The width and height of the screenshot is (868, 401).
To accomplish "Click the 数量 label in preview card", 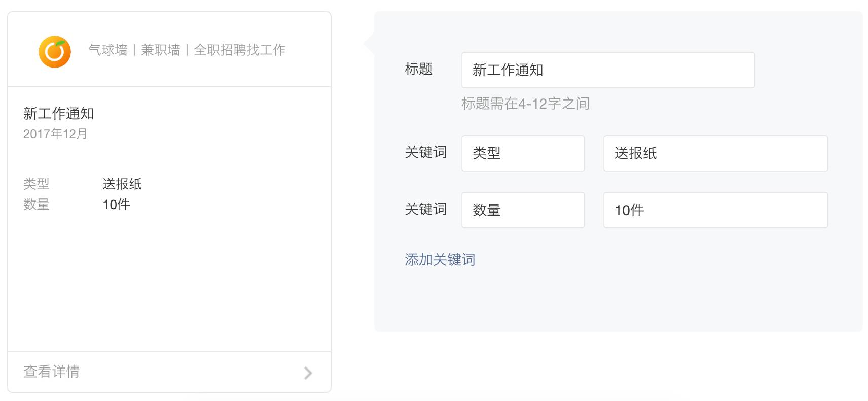I will [x=37, y=205].
